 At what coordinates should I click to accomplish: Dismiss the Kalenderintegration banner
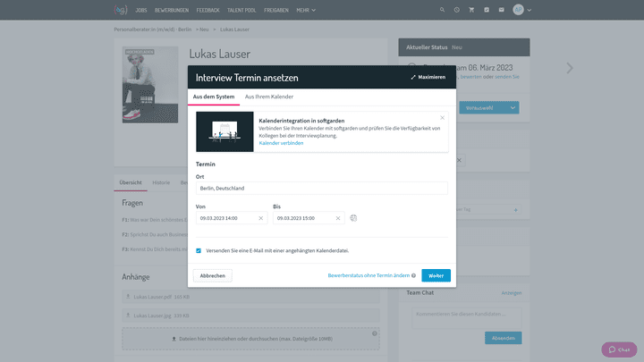click(442, 117)
